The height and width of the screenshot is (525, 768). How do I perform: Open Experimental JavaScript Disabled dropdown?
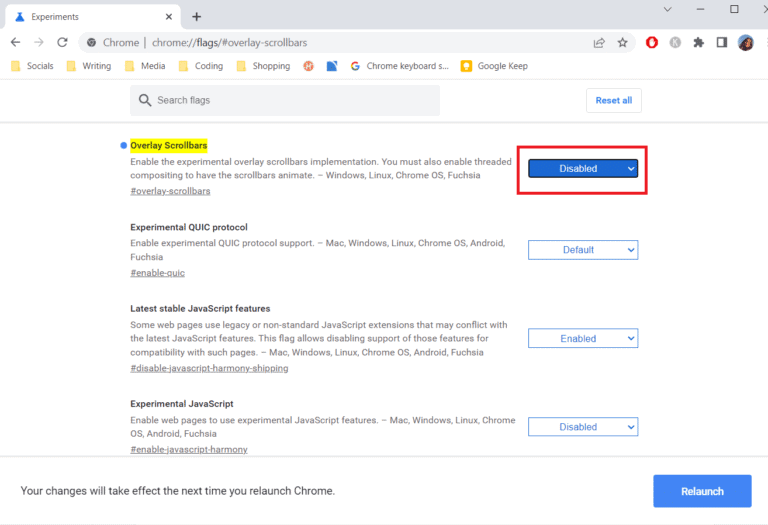point(582,427)
